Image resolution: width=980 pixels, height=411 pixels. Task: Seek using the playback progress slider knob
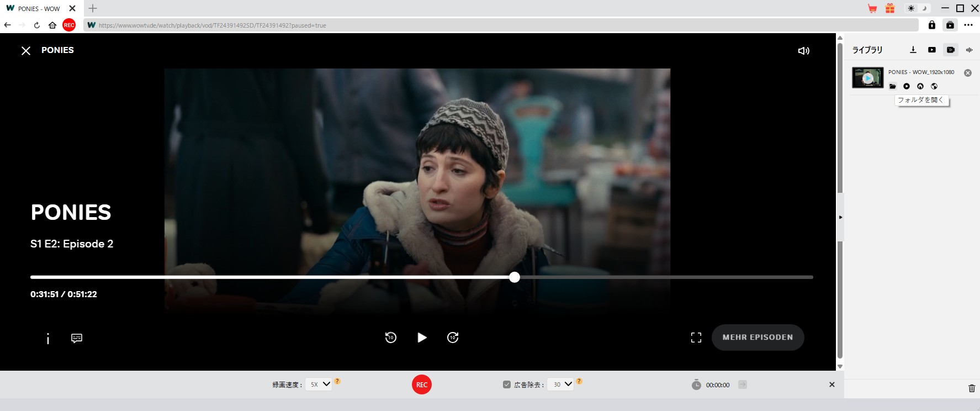pos(515,277)
